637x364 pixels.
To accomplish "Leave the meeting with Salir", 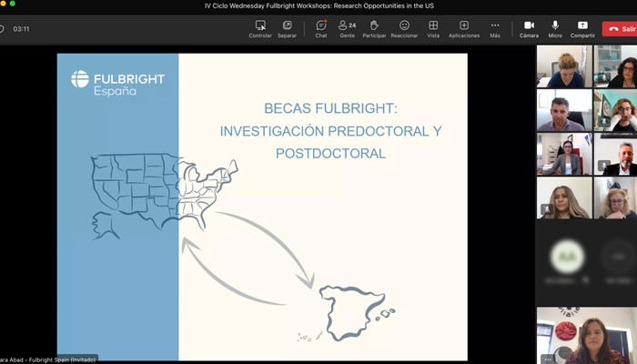I will click(x=620, y=29).
